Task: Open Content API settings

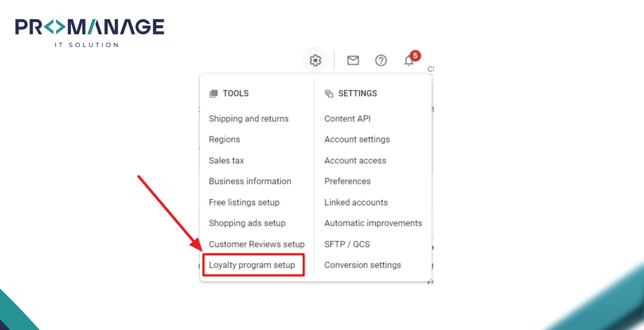Action: coord(347,118)
